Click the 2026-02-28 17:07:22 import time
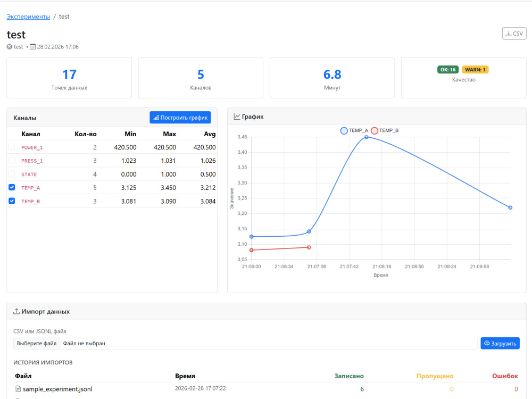532x399 pixels. click(200, 388)
